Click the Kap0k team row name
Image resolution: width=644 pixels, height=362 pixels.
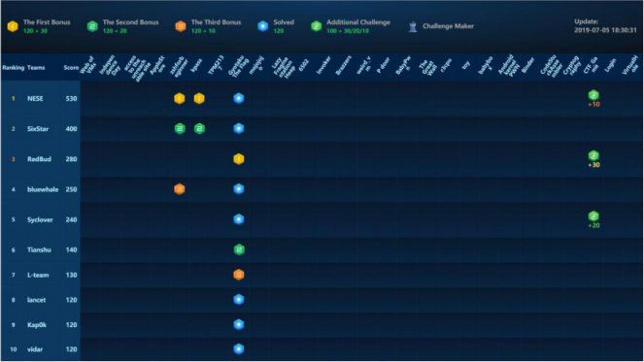point(37,325)
